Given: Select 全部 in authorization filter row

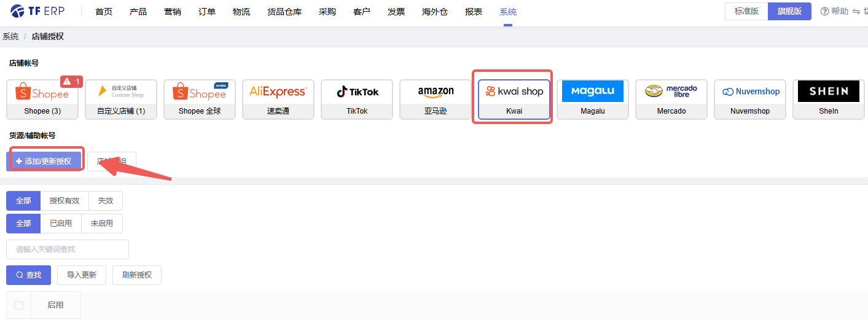Looking at the screenshot, I should coord(23,201).
